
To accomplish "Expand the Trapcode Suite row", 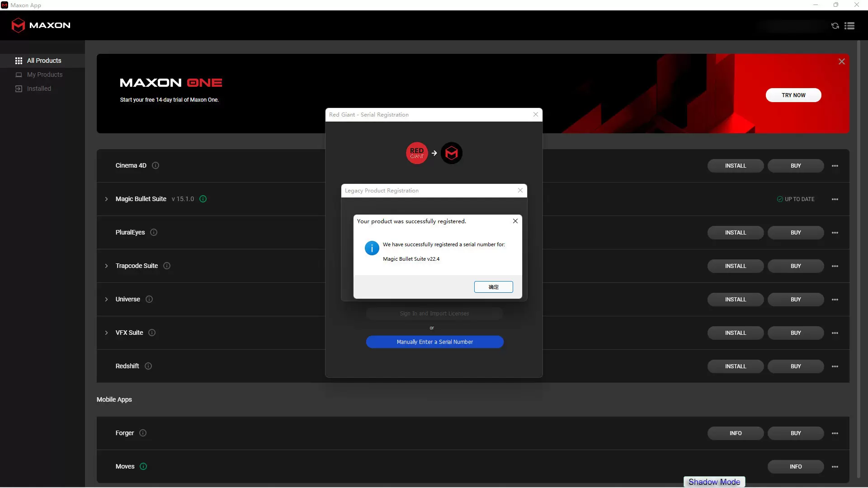I will pos(106,266).
